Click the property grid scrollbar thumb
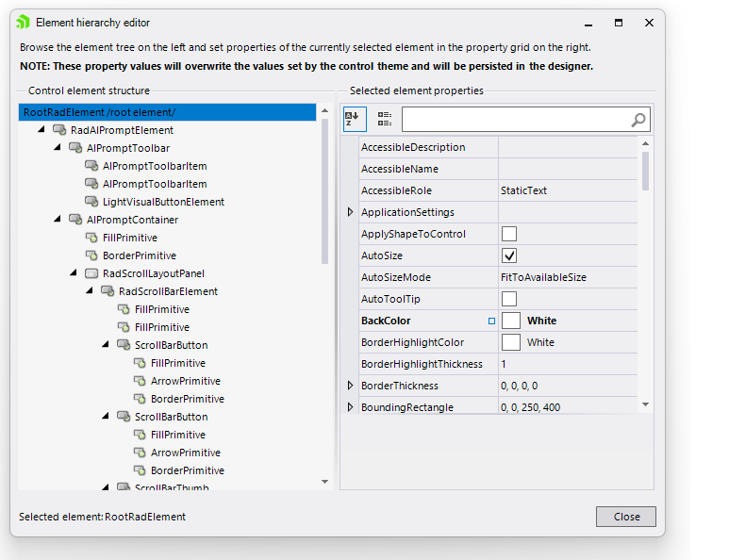This screenshot has width=729, height=560. pos(645,171)
